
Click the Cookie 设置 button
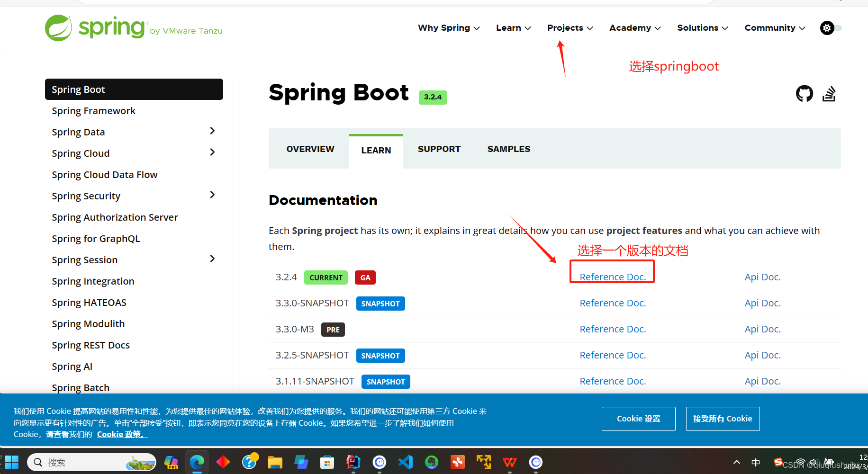[x=639, y=419]
